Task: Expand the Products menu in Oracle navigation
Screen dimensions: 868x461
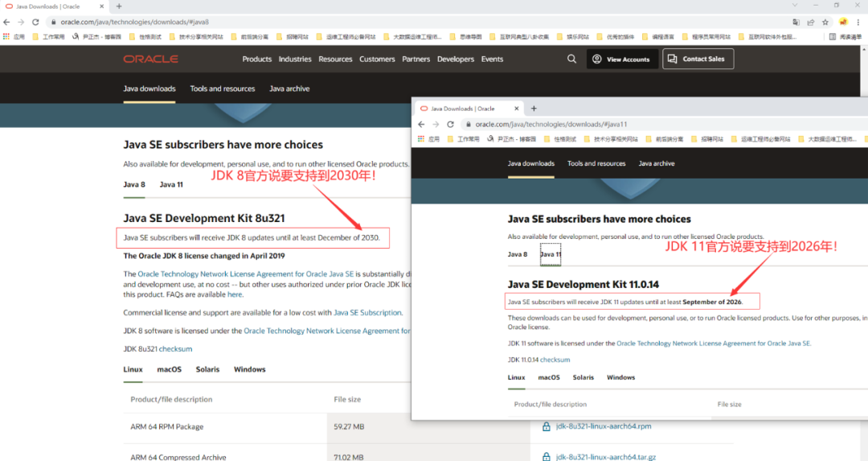Action: click(257, 59)
